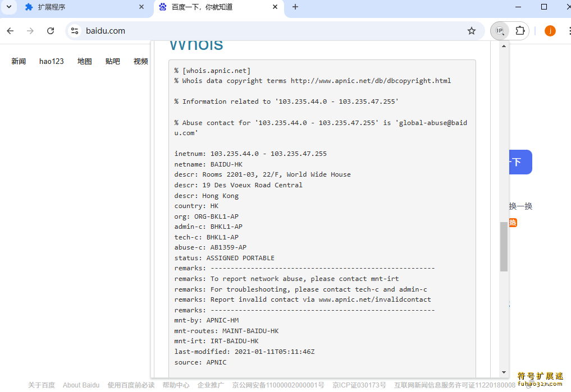This screenshot has width=571, height=392.
Task: Open 京ICP证030173号 footer link
Action: [x=359, y=385]
